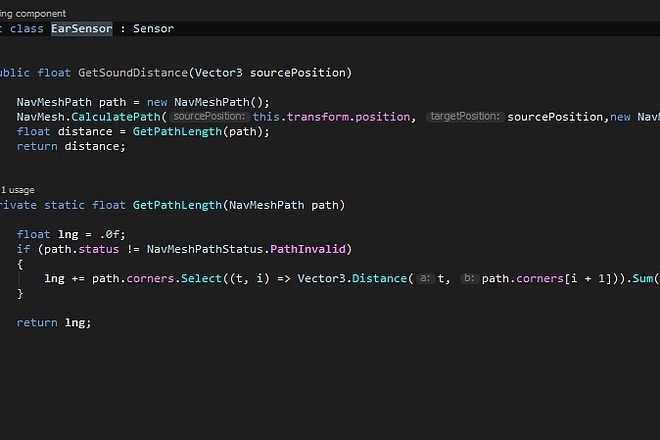
Task: Click the 'static' keyword
Action: coord(64,205)
